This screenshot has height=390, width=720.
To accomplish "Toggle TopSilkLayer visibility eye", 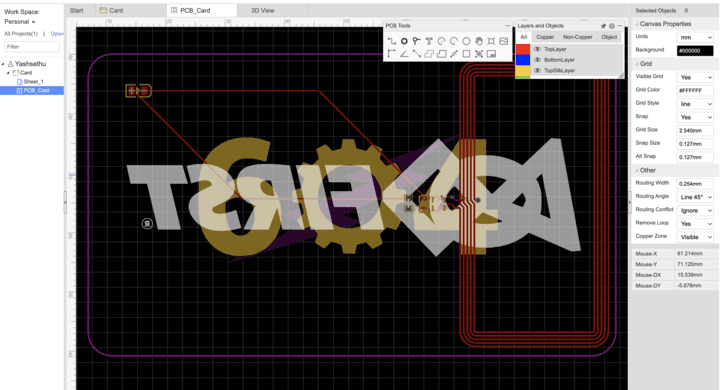I will [x=537, y=70].
